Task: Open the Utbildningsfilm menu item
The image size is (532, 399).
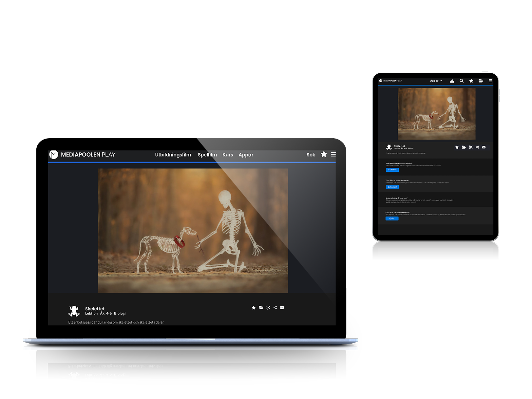Action: [173, 155]
